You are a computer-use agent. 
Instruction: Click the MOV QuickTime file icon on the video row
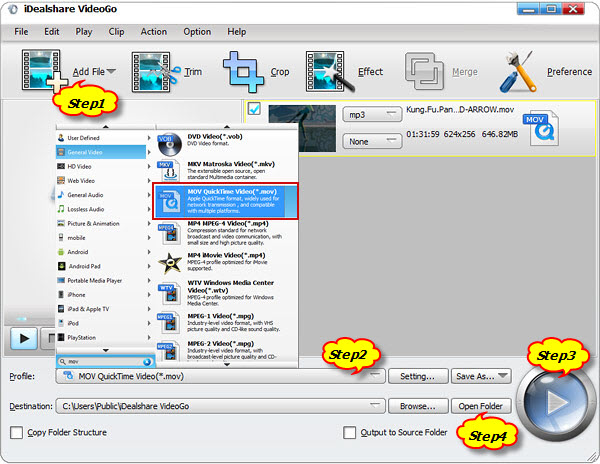(541, 129)
